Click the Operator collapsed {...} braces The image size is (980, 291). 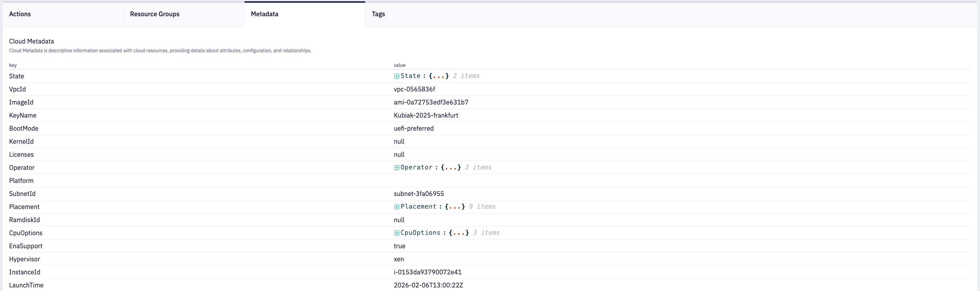pos(451,167)
